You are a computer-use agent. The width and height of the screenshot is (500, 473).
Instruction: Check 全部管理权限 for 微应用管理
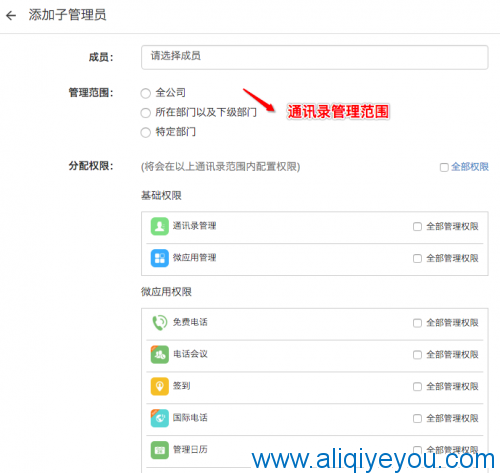click(417, 258)
